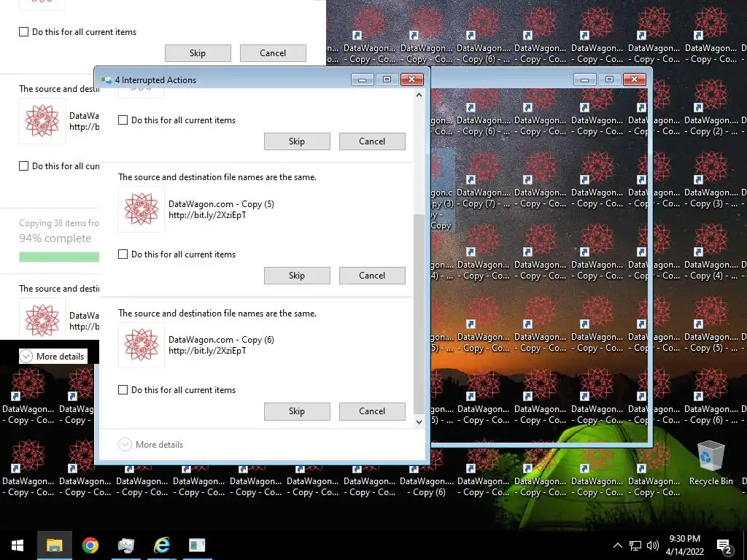Open the Windows Start menu
The width and height of the screenshot is (747, 560).
(x=18, y=545)
